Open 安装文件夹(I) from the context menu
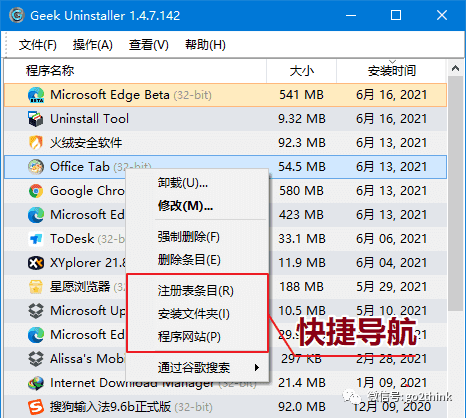Screen dimensions: 466x418 (194, 314)
